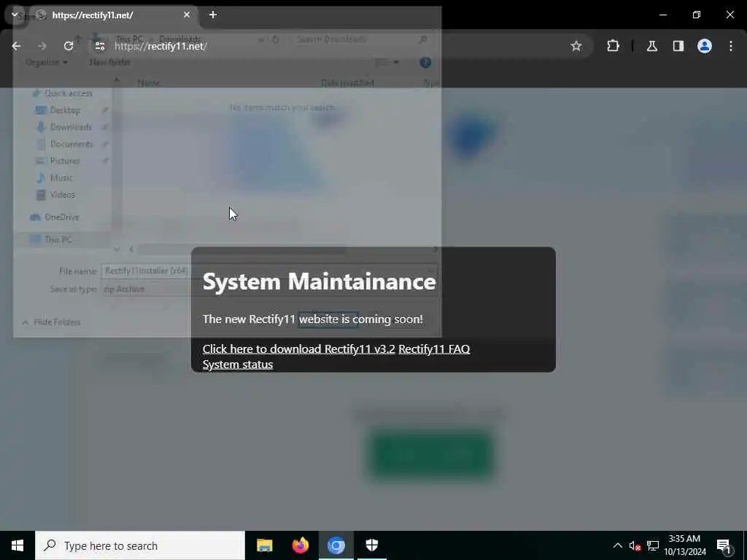Open the network tray icon
The image size is (747, 560).
(653, 545)
